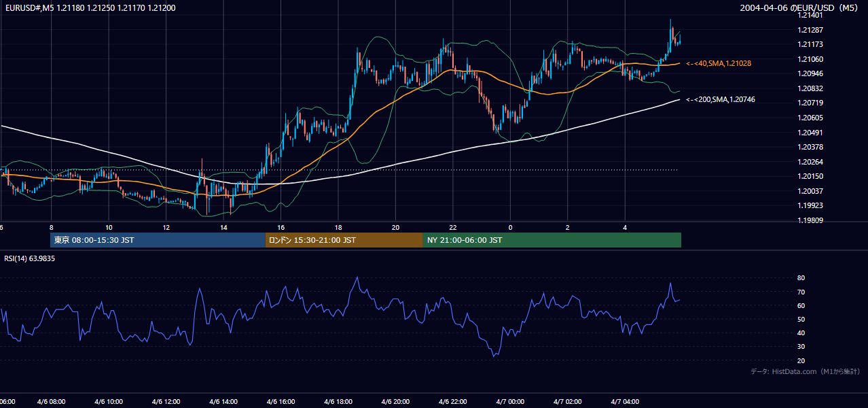This screenshot has width=868, height=408.
Task: Click the 4/6 18:00 time axis label
Action: [x=338, y=402]
